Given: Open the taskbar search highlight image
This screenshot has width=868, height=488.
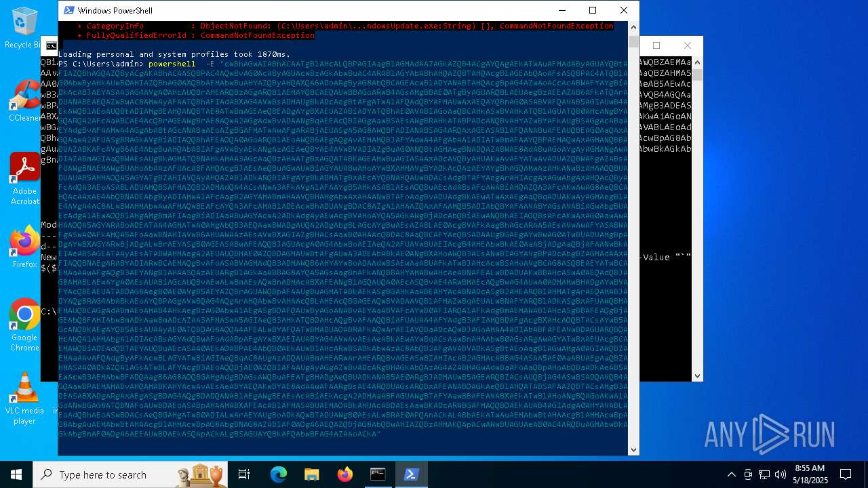Looking at the screenshot, I should (201, 474).
